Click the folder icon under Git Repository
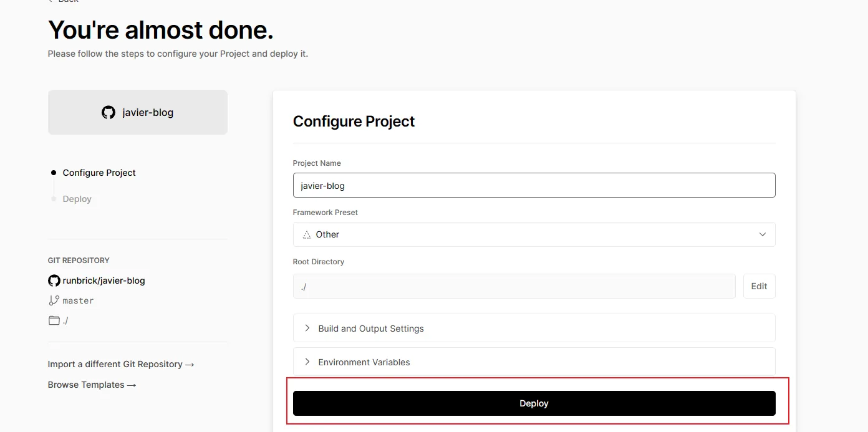Image resolution: width=868 pixels, height=432 pixels. [54, 320]
